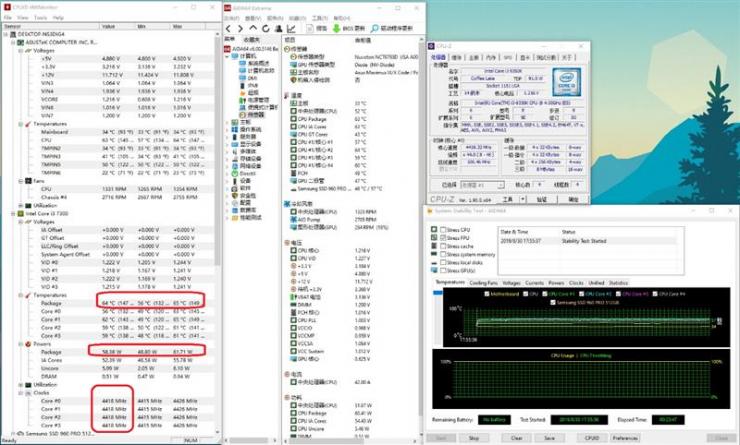Collapse the Powers node under Intel Core i3
This screenshot has height=445, width=740.
pyautogui.click(x=21, y=344)
